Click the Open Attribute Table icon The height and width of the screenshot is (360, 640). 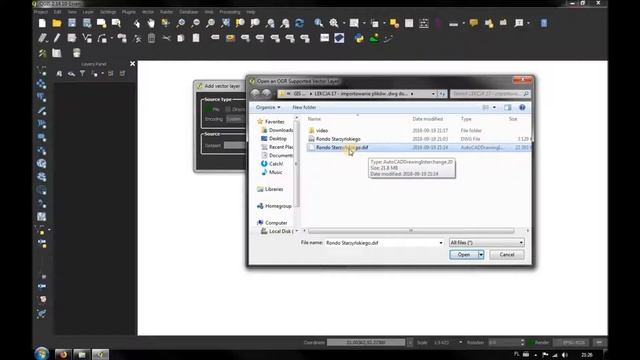click(409, 23)
